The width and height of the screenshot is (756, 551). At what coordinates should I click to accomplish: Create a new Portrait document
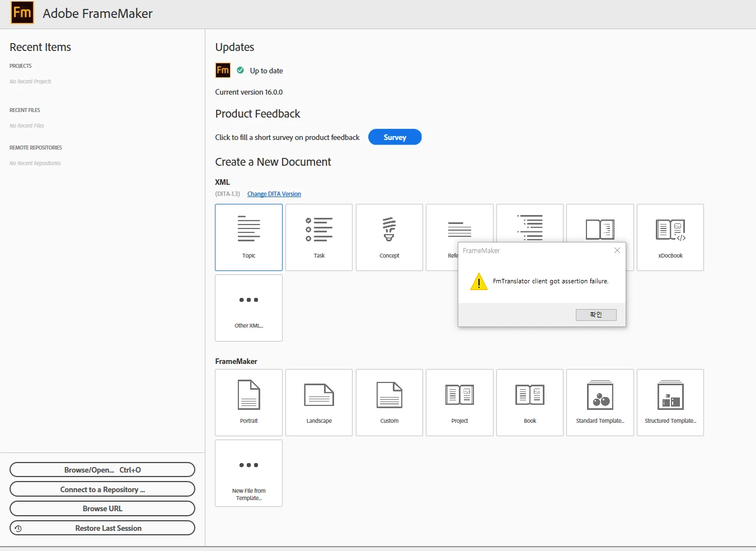(248, 402)
